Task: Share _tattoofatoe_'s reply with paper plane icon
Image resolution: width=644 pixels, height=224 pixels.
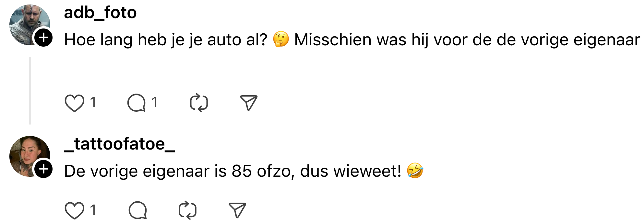Action: coord(237,210)
